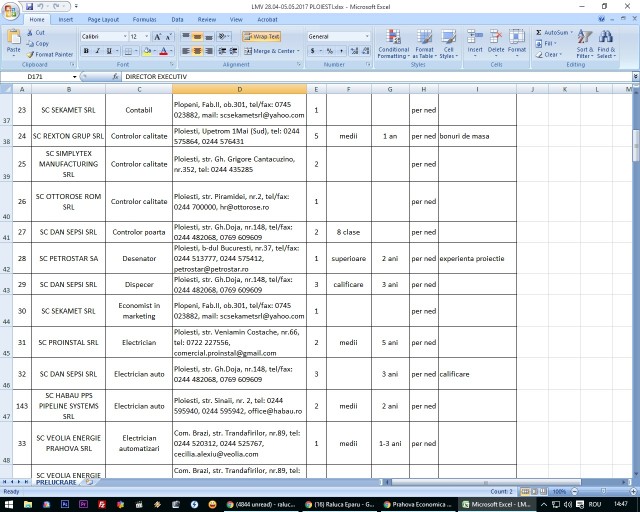Screen dimensions: 640x512
Task: Open Cell Styles gallery
Action: 449,44
